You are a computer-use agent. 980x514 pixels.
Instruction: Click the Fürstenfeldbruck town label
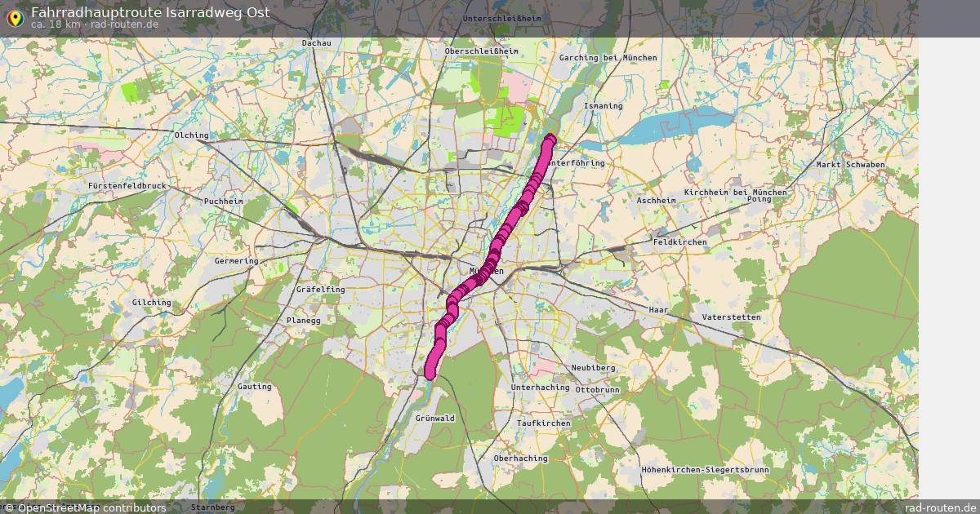click(x=127, y=186)
